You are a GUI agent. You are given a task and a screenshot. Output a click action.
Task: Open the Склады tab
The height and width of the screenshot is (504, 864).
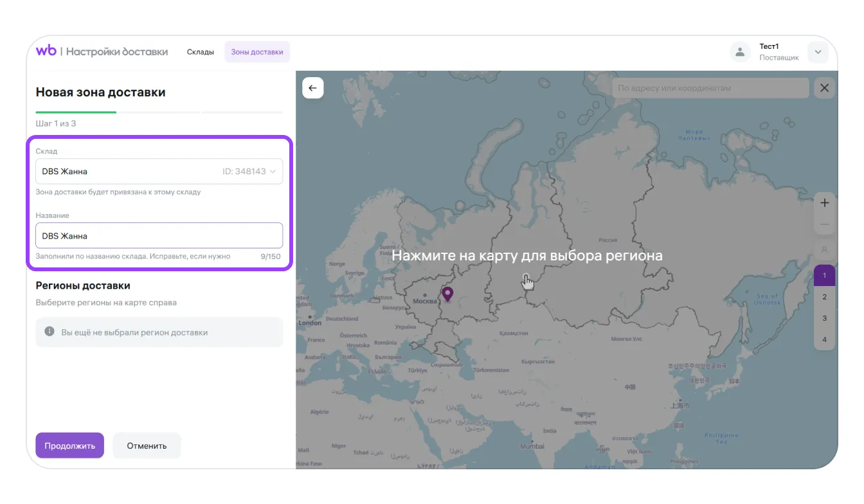(x=201, y=52)
